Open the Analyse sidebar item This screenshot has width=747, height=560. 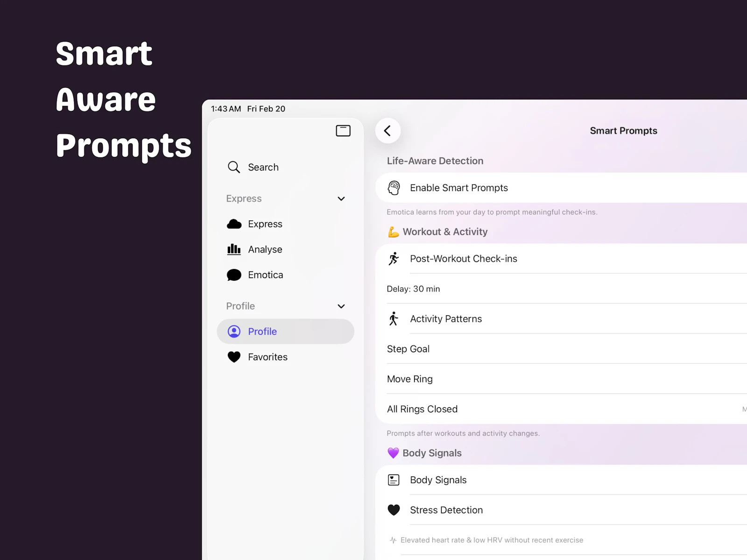[285, 249]
